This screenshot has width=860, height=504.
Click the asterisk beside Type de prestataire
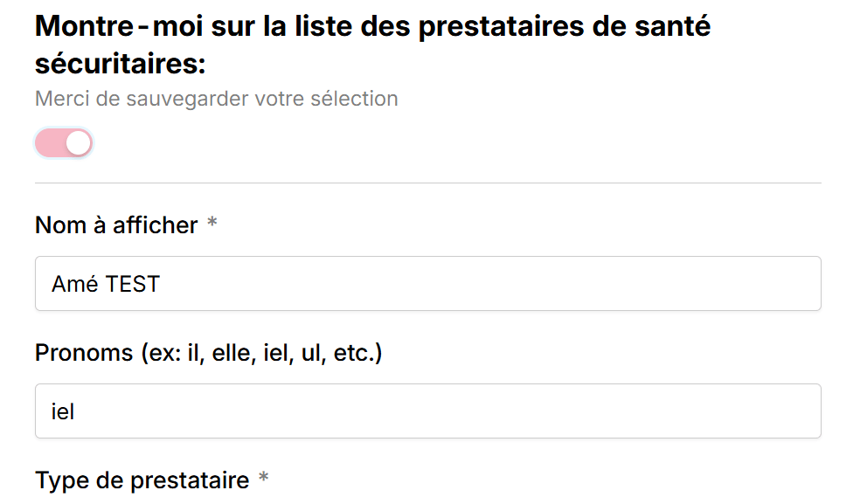click(263, 480)
